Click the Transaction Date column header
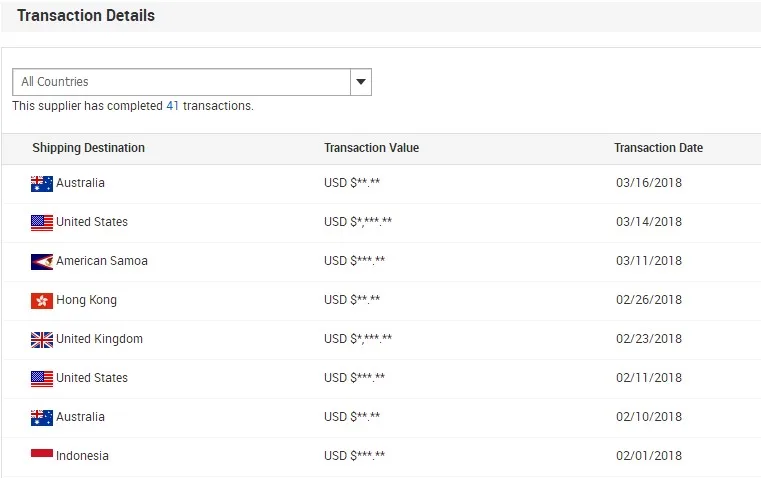The image size is (761, 478). point(658,148)
